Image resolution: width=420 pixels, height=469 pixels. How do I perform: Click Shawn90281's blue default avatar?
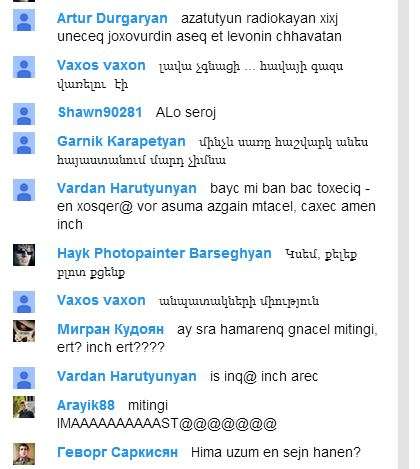coord(24,114)
